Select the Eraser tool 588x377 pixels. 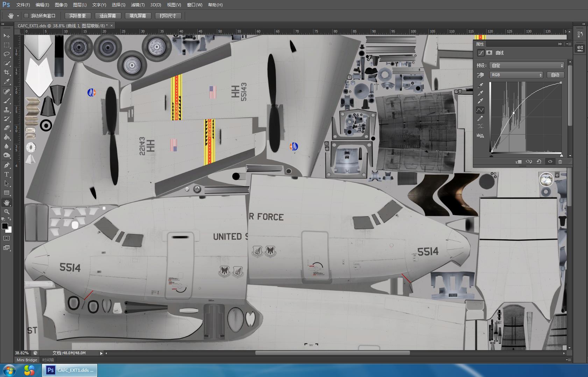click(x=7, y=128)
